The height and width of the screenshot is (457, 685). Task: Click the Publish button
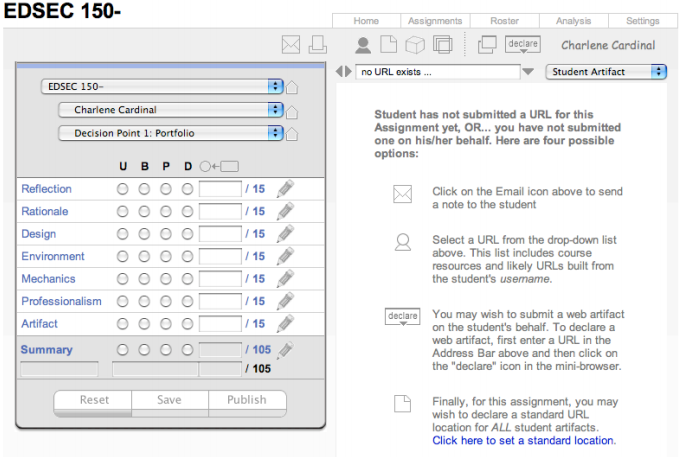pos(246,400)
